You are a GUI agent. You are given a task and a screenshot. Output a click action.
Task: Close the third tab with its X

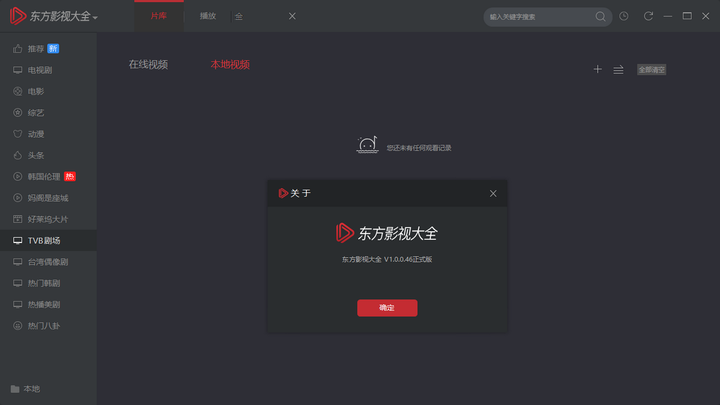292,16
